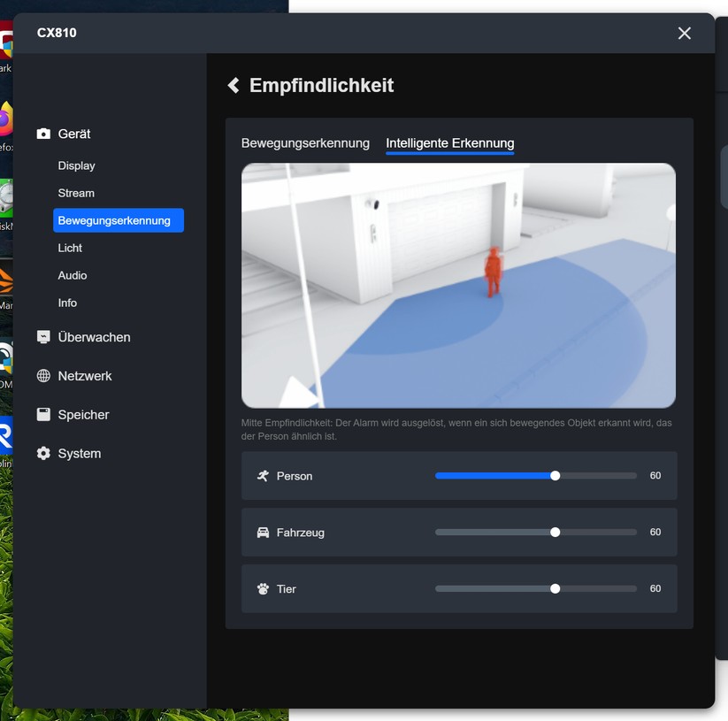
Task: Click the car icon in the Fahrzeug row
Action: 263,532
